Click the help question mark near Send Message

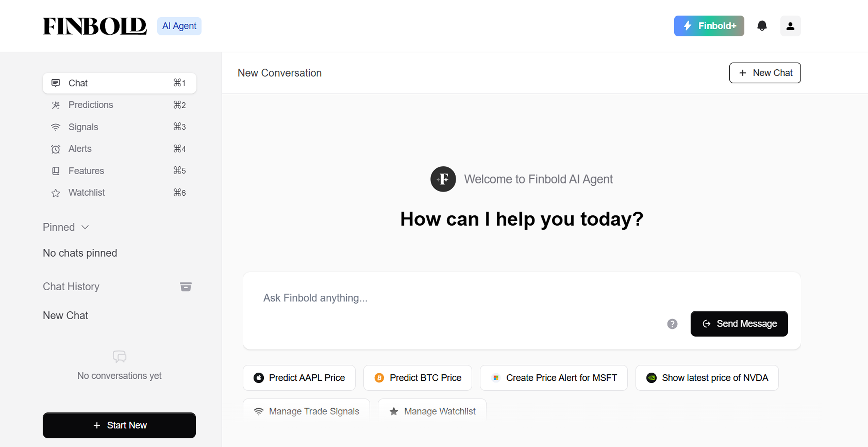coord(673,324)
